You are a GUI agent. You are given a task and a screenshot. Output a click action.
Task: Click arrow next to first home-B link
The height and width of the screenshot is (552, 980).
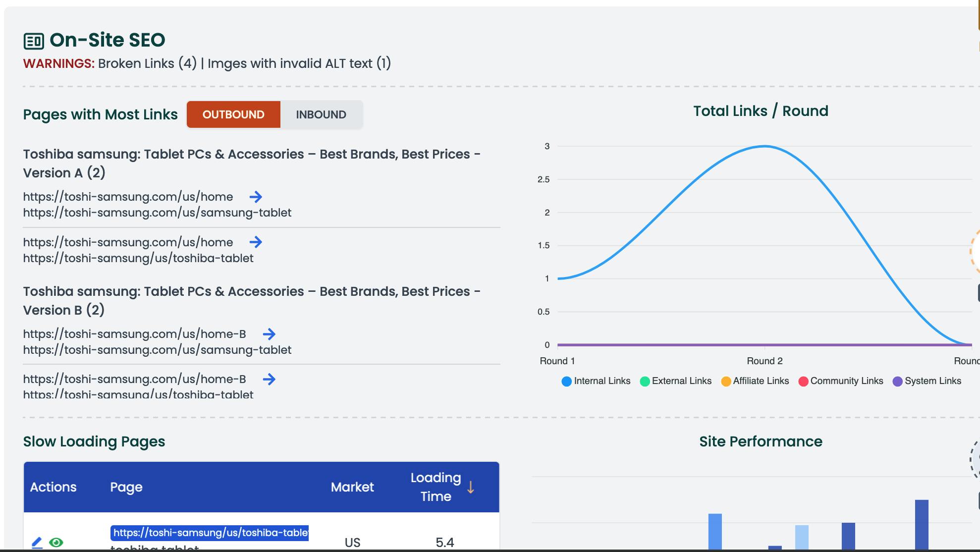tap(269, 334)
